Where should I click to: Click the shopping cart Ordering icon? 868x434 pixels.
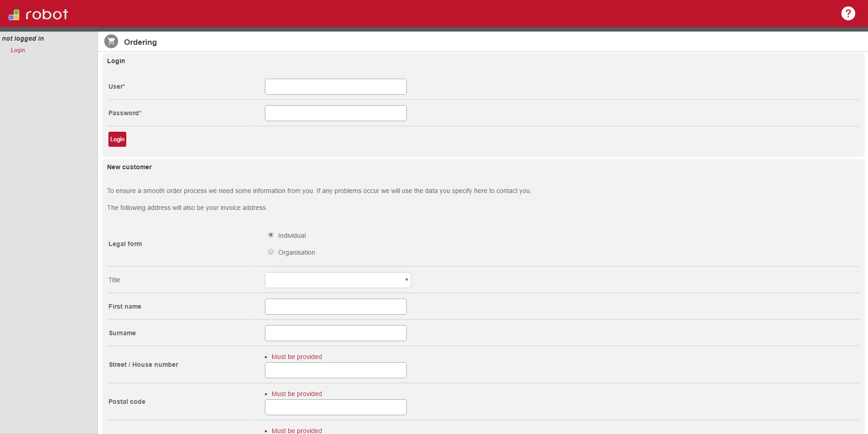pos(111,42)
